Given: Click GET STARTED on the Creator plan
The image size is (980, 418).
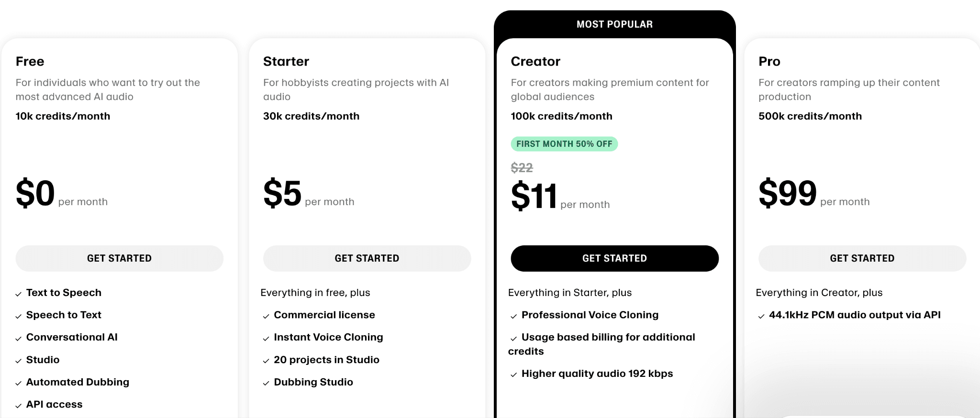Looking at the screenshot, I should 614,258.
